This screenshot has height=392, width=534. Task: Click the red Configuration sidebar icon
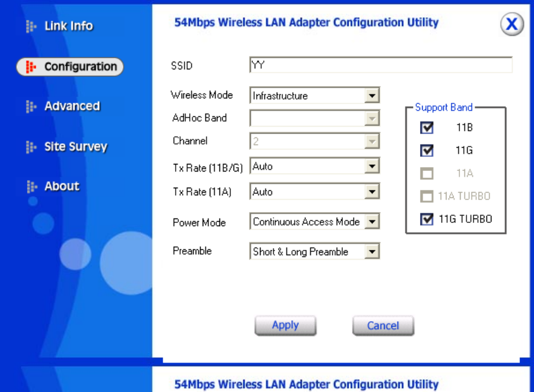tap(31, 67)
